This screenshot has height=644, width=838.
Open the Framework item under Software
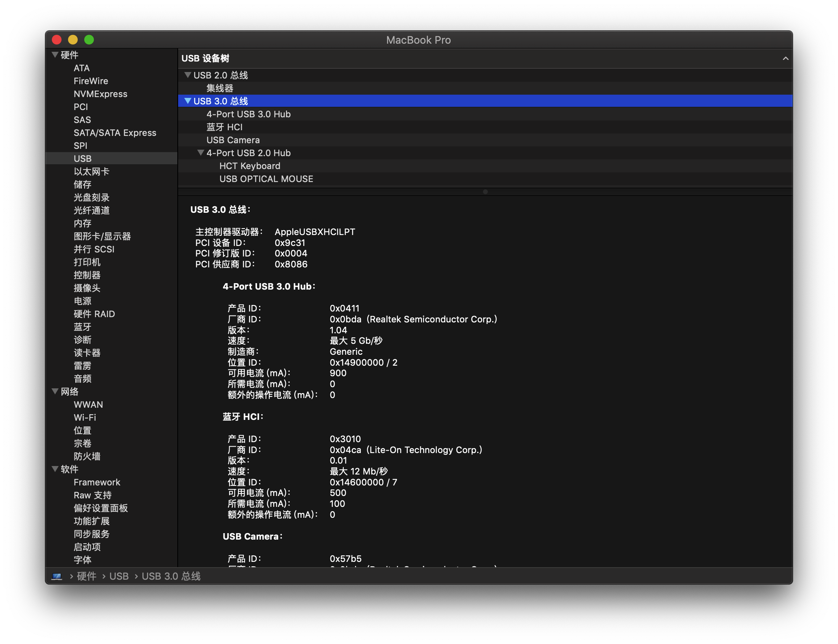[x=97, y=482]
